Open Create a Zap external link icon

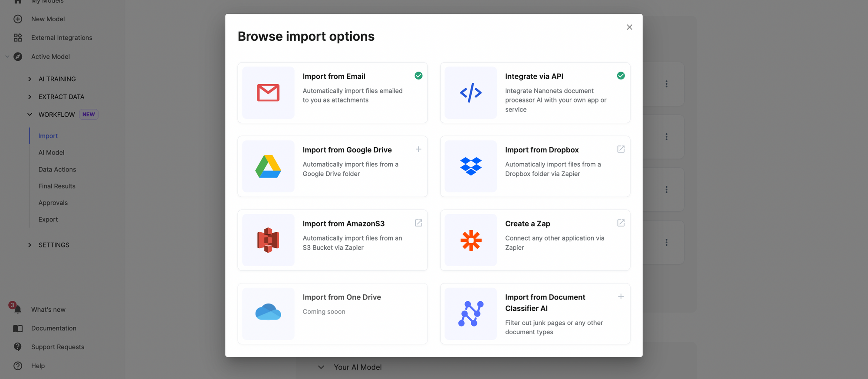[621, 223]
